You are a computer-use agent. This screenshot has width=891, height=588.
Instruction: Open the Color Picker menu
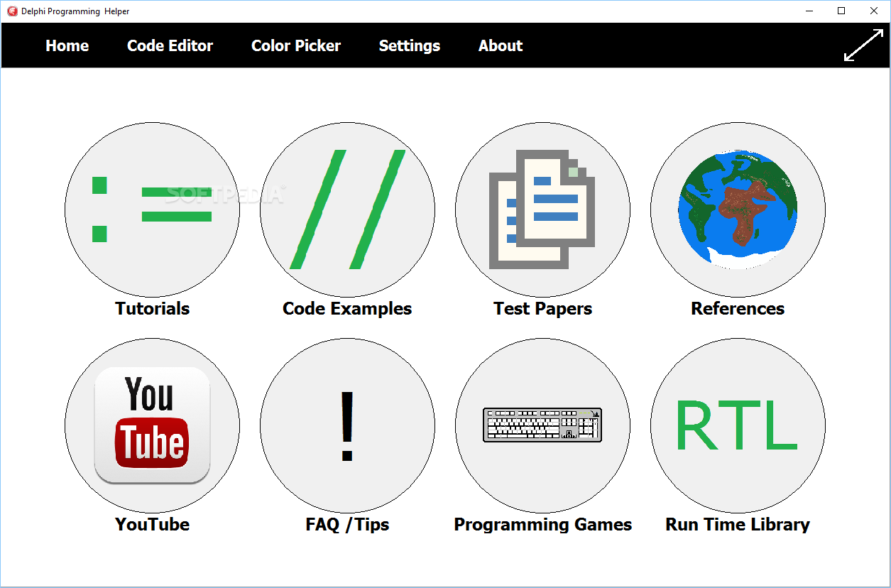[296, 45]
